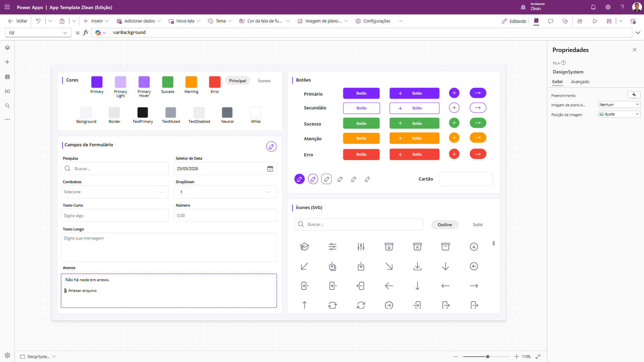Select the Outline icon style toggle
This screenshot has height=362, width=644.
click(x=445, y=225)
